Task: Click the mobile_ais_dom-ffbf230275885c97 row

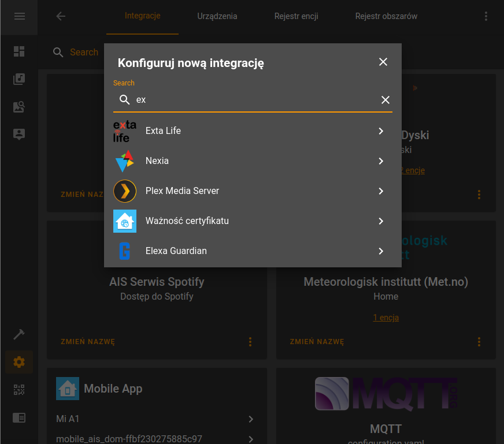Action: (157, 439)
